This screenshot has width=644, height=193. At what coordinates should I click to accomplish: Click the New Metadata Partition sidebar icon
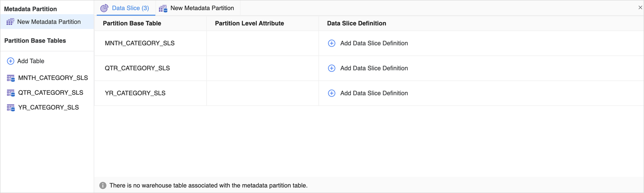10,22
